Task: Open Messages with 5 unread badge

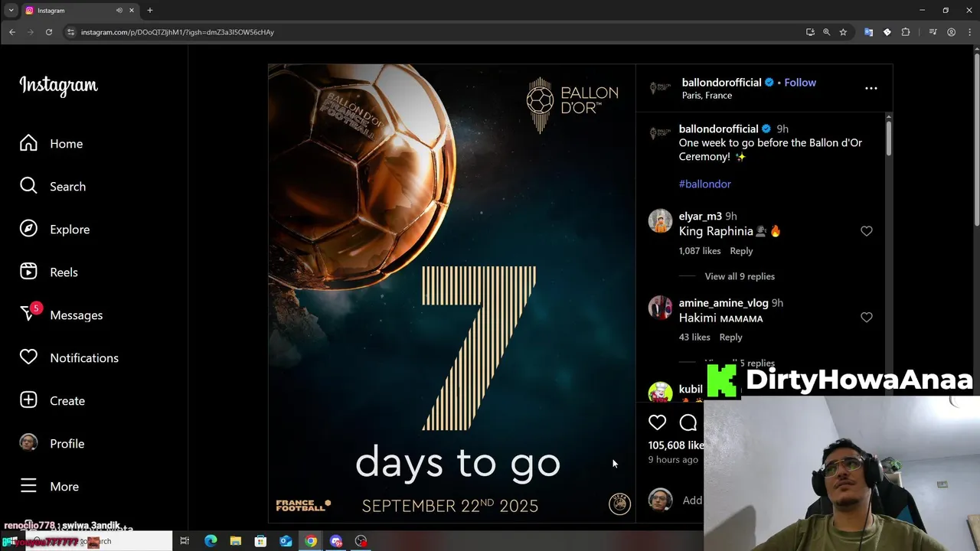Action: pos(61,315)
